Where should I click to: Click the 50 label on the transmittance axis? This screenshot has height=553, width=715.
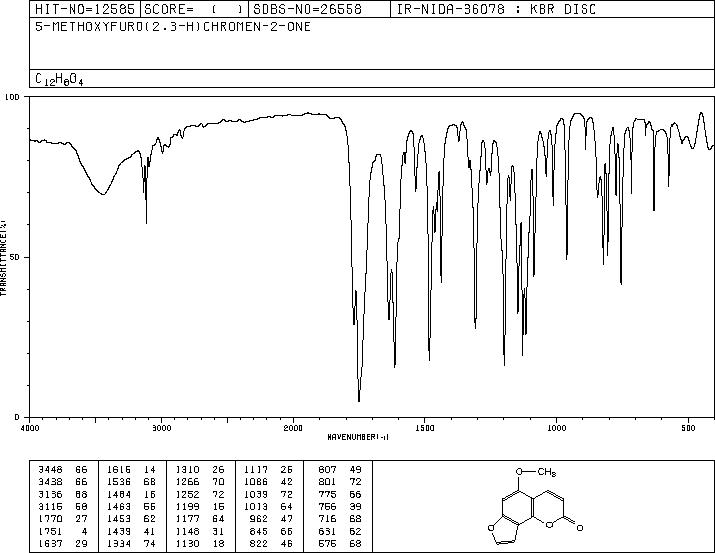(x=15, y=258)
